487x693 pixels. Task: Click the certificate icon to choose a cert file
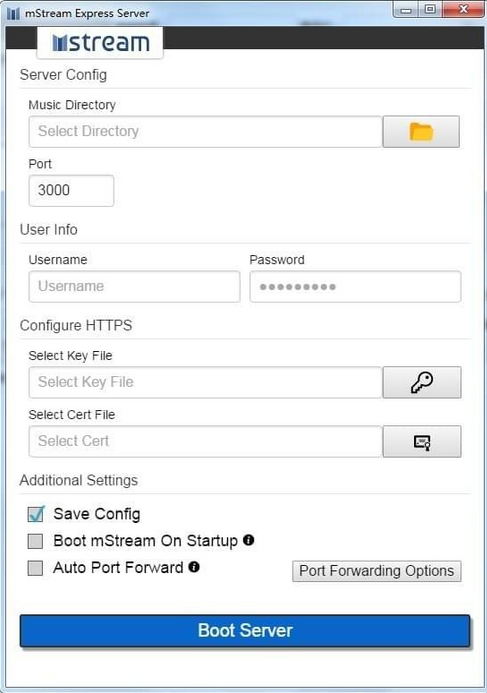tap(422, 442)
